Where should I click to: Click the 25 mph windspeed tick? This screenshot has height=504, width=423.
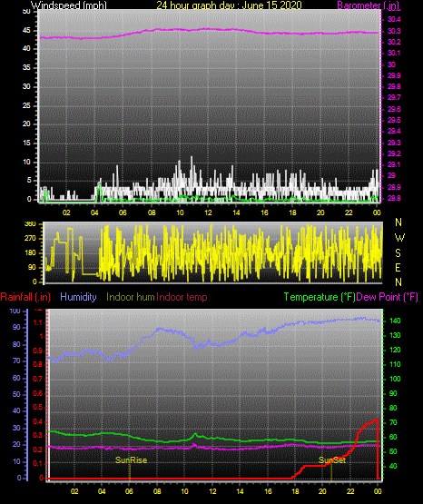point(26,105)
